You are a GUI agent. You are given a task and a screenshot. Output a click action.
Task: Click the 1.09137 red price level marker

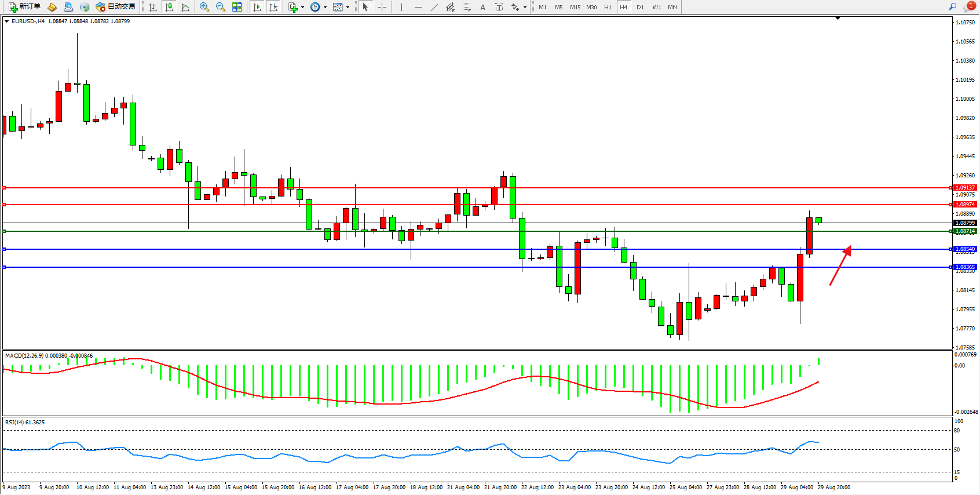pos(965,188)
